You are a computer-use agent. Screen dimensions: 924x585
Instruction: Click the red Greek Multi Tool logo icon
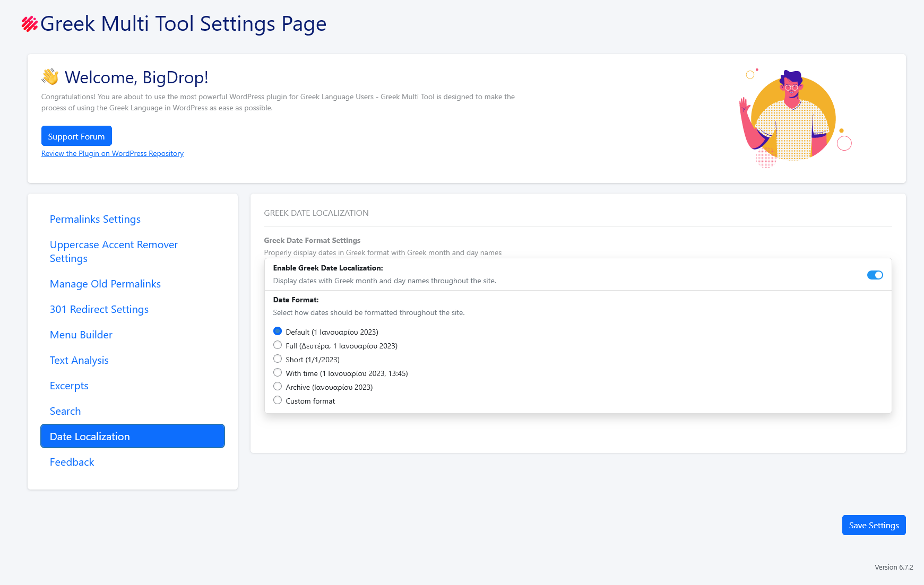(30, 24)
